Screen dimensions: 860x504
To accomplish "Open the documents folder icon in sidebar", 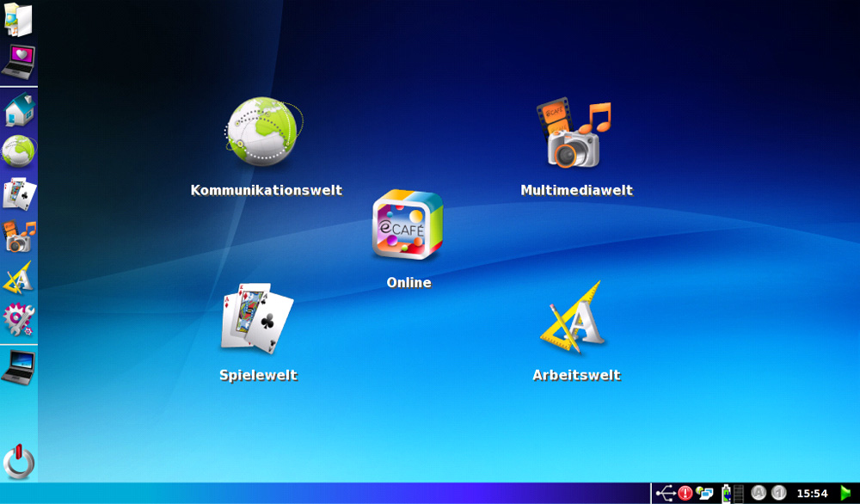I will 18,20.
